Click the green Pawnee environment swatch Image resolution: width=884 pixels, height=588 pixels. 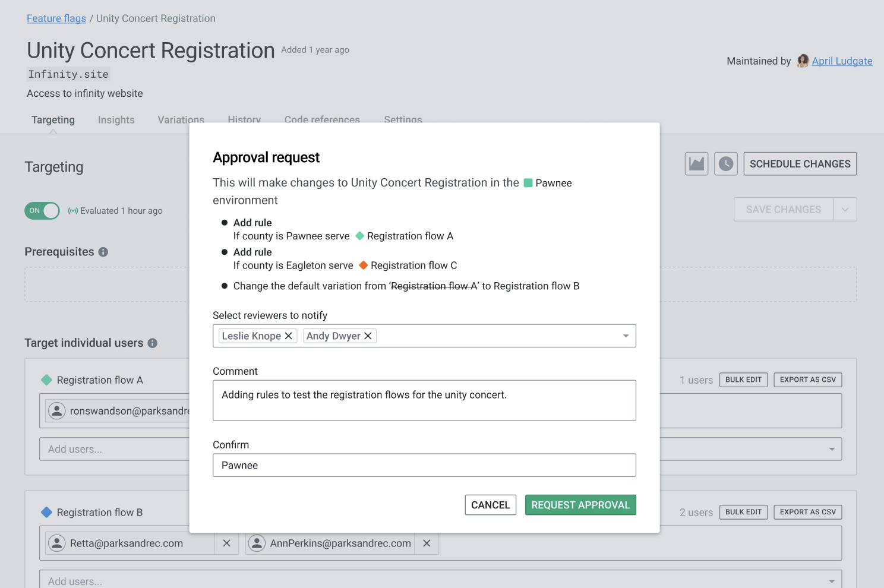click(x=528, y=183)
